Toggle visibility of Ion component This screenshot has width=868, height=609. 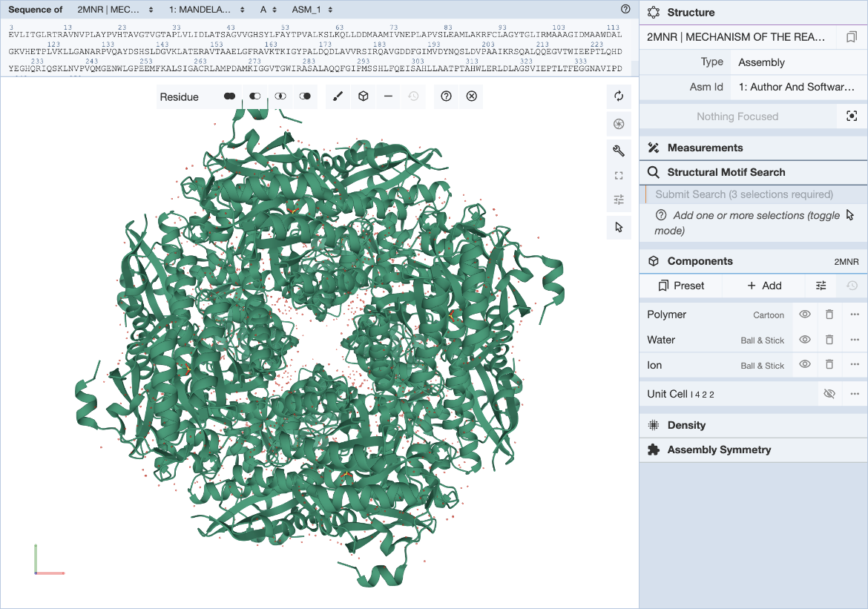(804, 365)
